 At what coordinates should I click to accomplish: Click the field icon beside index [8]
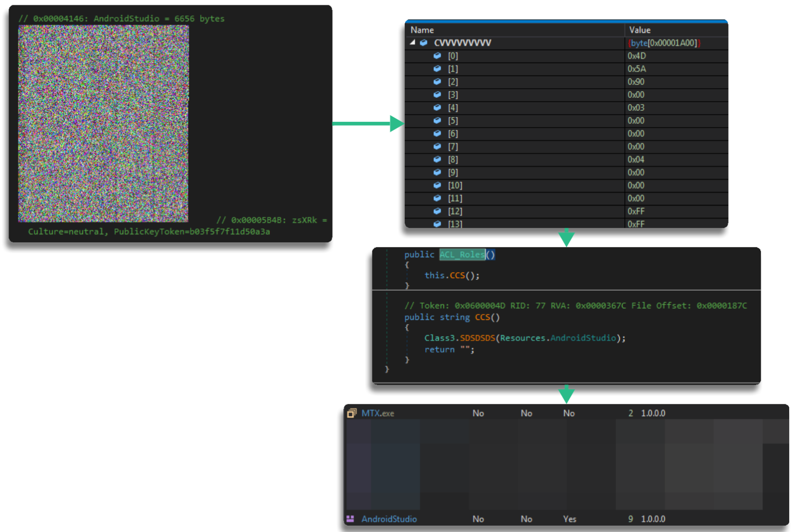pos(437,159)
